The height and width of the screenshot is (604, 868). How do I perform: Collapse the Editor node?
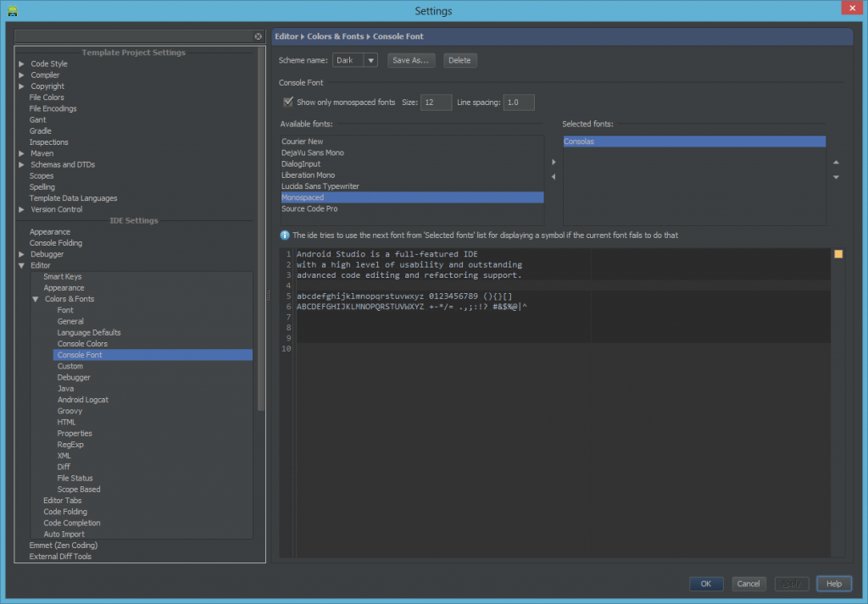21,265
